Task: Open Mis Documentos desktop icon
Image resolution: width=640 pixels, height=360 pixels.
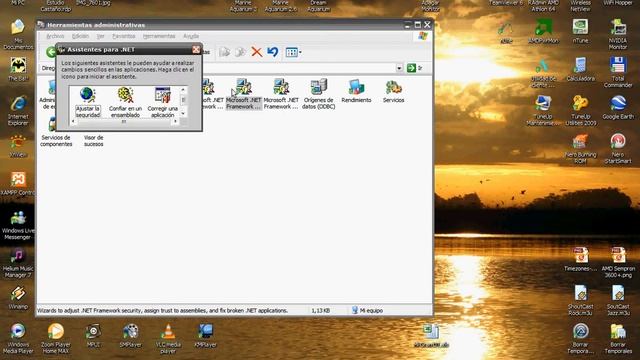Action: click(x=18, y=34)
